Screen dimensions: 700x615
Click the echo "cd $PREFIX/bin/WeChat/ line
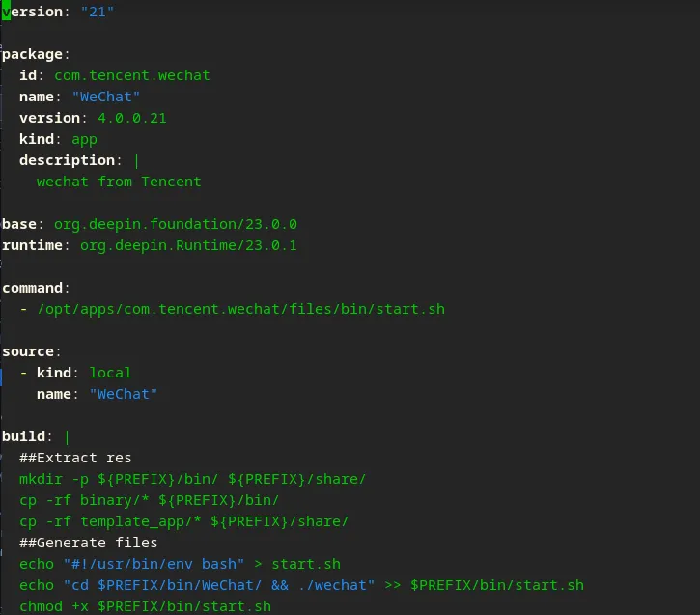pos(301,585)
